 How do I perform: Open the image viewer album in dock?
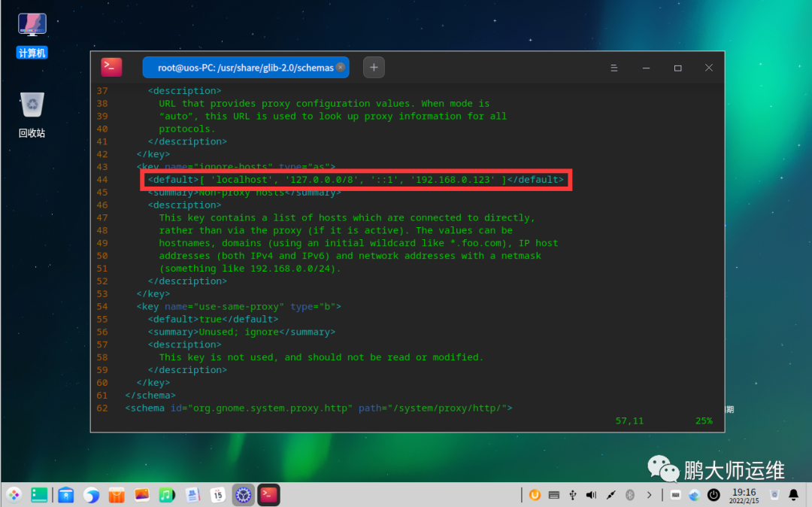(141, 495)
